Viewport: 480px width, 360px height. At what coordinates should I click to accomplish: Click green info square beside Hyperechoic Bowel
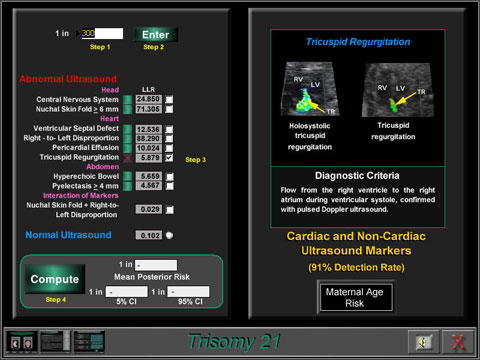pyautogui.click(x=128, y=176)
